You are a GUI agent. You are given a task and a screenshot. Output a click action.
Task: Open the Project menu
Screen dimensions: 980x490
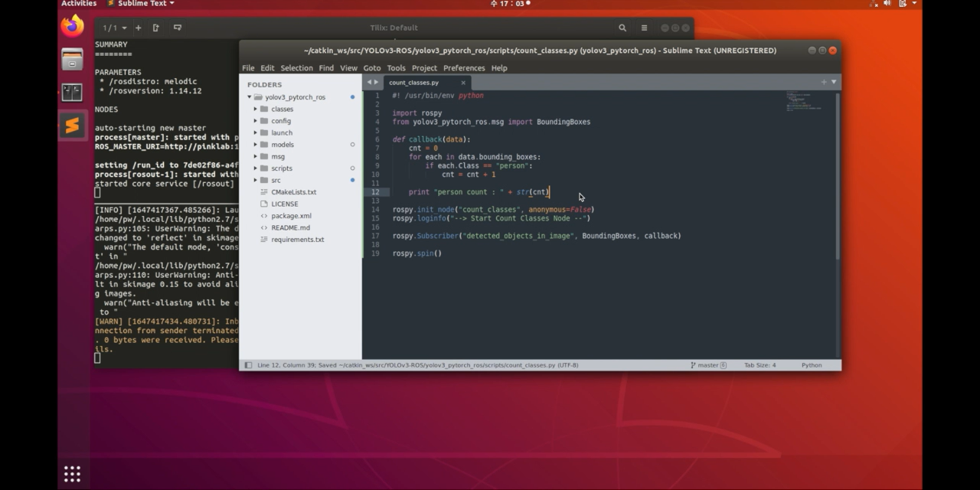coord(424,68)
